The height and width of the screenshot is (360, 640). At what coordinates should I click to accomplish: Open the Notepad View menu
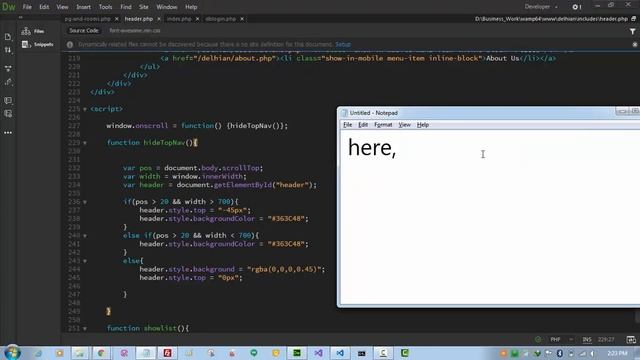point(404,125)
